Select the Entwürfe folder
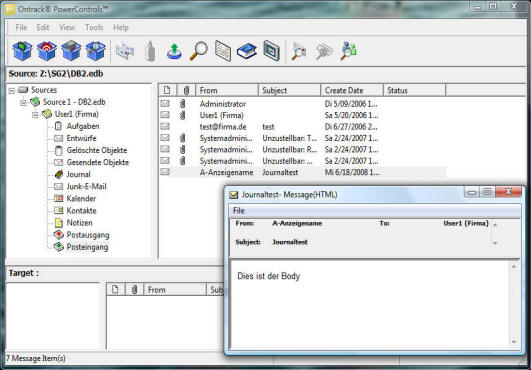Screen dimensions: 531x370 tap(81, 138)
